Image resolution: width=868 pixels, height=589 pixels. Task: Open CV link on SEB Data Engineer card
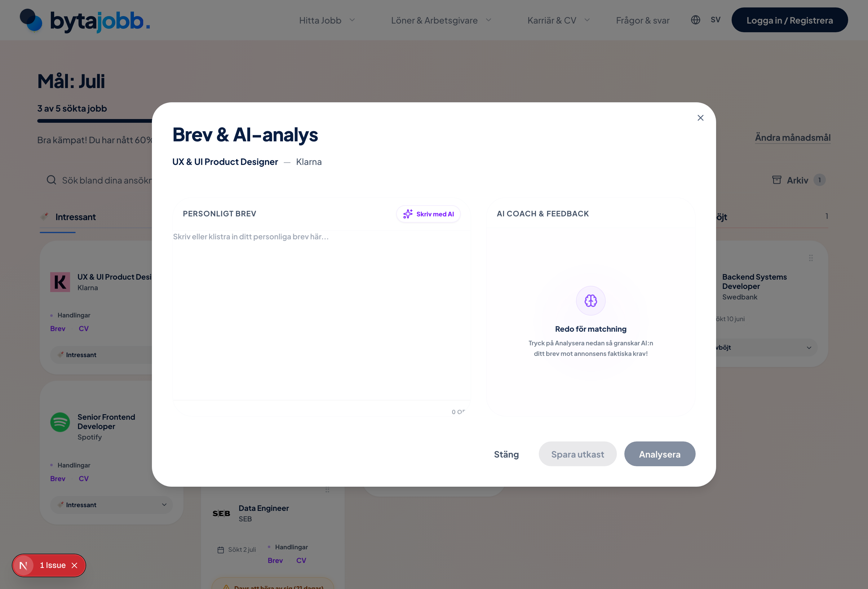[301, 560]
